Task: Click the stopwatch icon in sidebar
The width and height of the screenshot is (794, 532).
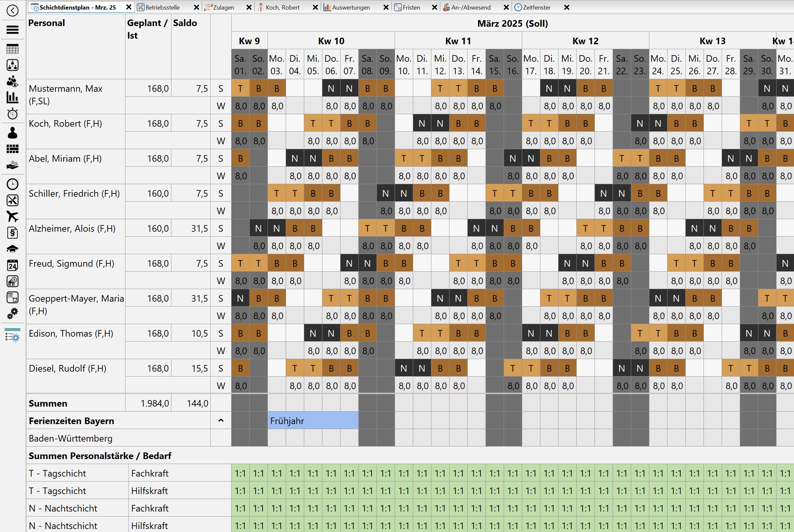Action: pos(13,114)
